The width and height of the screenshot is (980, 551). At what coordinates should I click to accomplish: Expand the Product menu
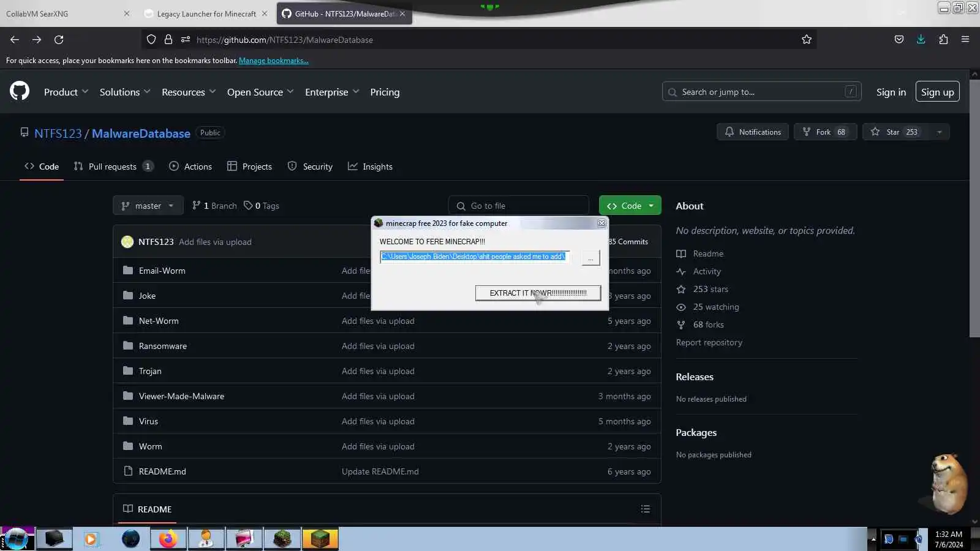click(66, 92)
